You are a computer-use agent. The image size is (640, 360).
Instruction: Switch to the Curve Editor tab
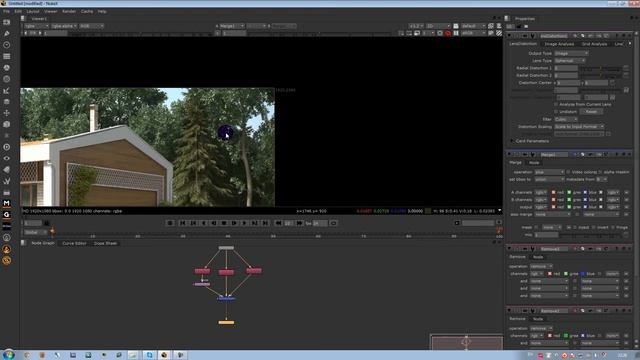point(74,243)
